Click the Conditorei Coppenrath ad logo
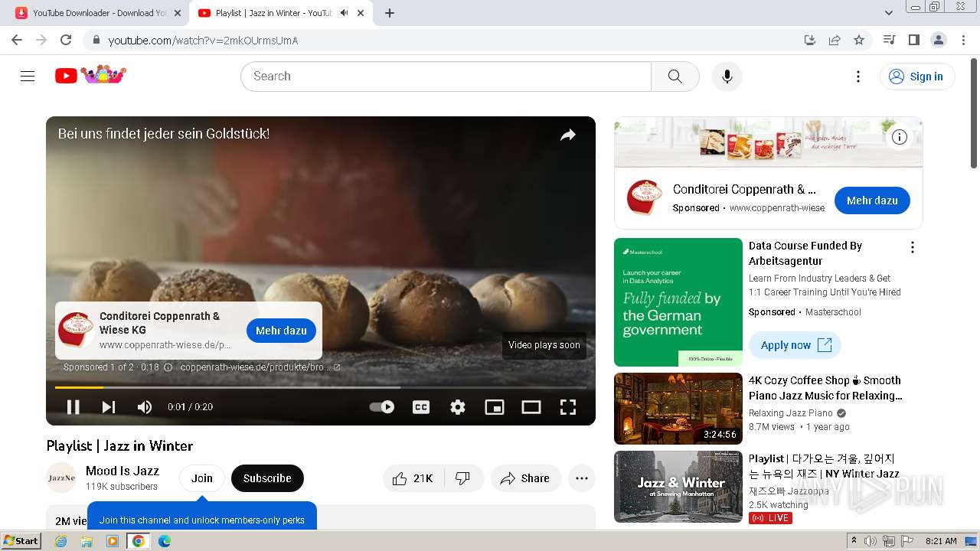The width and height of the screenshot is (980, 551). (x=645, y=198)
